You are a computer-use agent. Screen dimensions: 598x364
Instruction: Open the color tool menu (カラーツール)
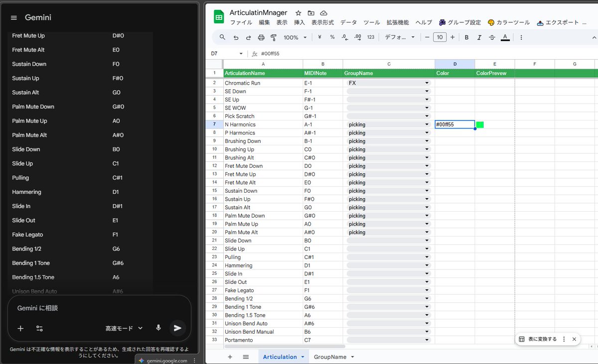click(x=509, y=22)
